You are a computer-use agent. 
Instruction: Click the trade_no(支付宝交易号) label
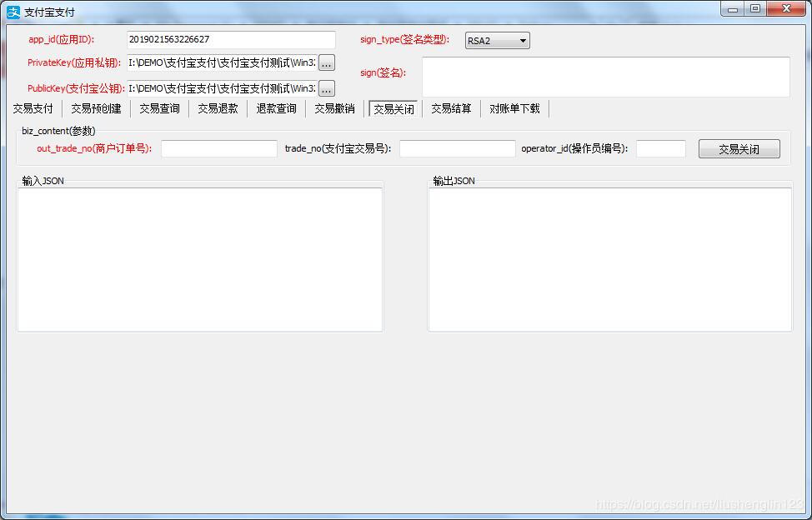[x=338, y=149]
